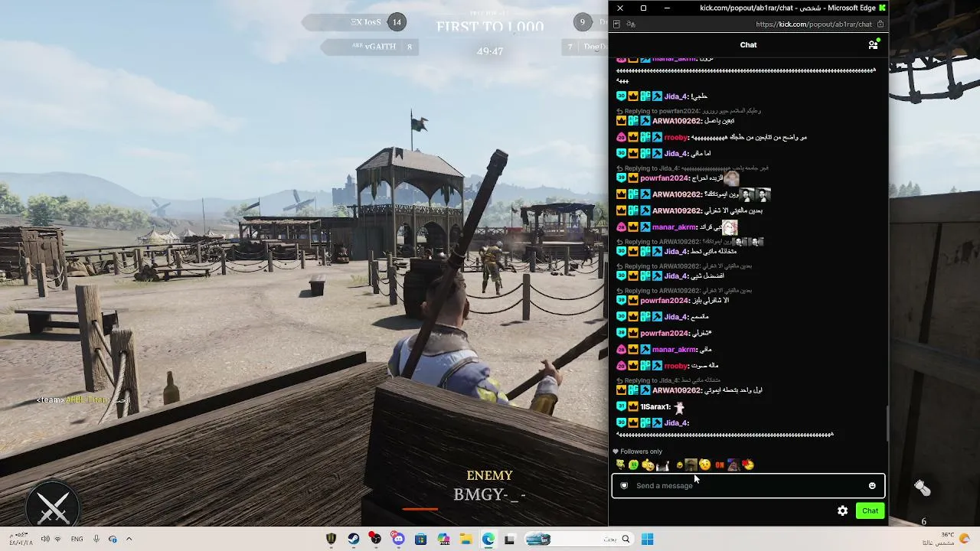Insert the red ON emote

click(720, 465)
